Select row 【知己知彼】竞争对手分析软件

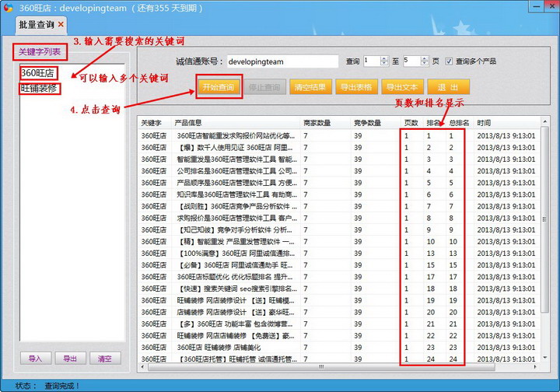point(339,230)
